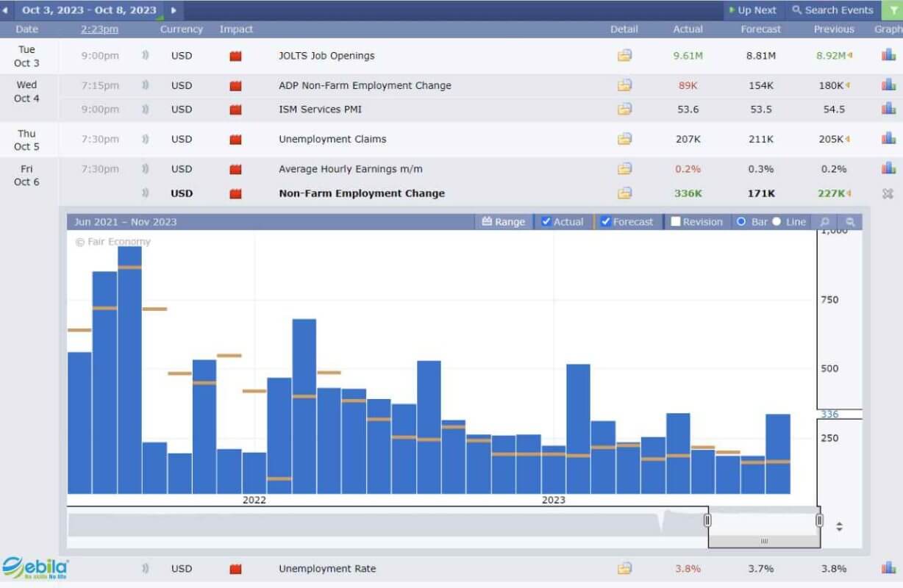Image resolution: width=903 pixels, height=588 pixels.
Task: Click red impact icon for Unemployment Claims
Action: pos(235,139)
